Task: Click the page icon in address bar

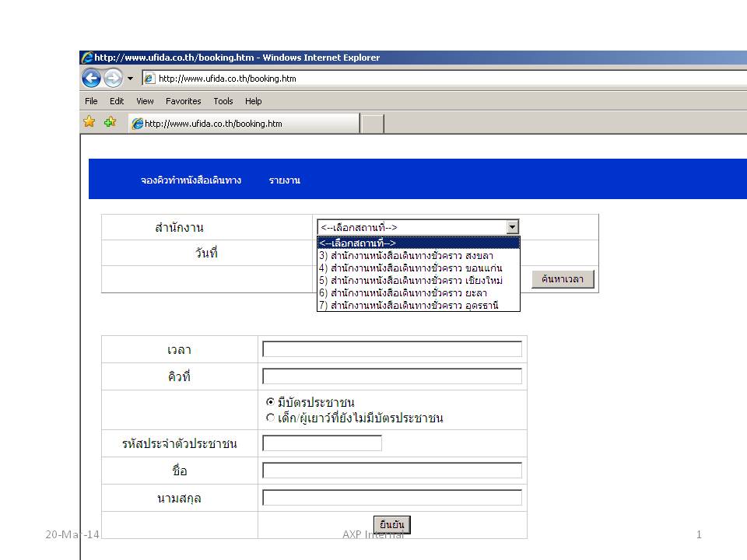Action: pyautogui.click(x=149, y=79)
